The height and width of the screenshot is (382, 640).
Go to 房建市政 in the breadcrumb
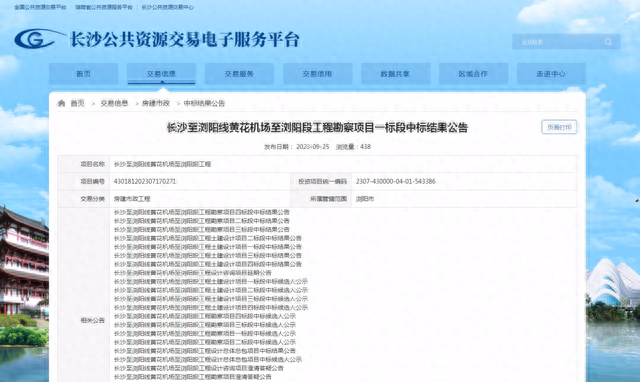pyautogui.click(x=156, y=103)
